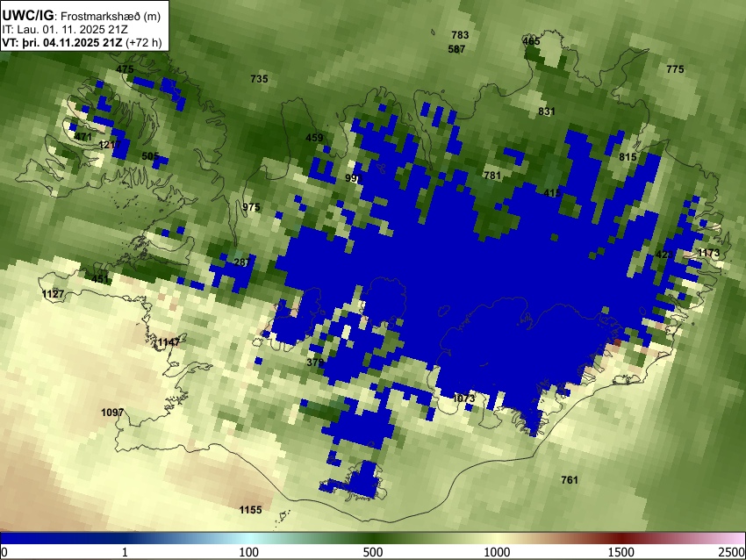Viewport: 746px width, 560px height.
Task: Click the map value 471
Action: click(x=83, y=137)
